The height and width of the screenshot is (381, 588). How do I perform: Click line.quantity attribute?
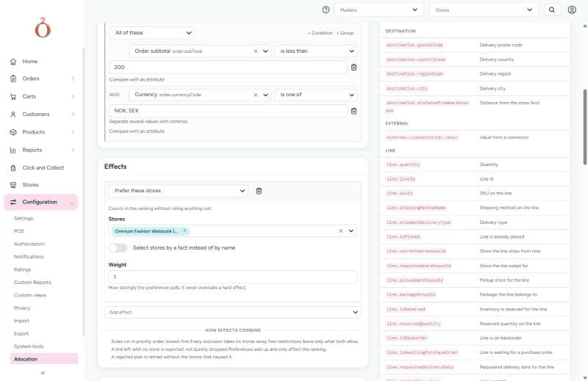pos(403,164)
